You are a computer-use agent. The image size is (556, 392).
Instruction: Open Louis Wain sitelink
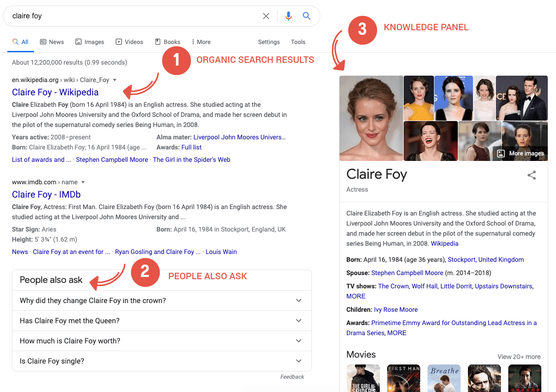[221, 252]
